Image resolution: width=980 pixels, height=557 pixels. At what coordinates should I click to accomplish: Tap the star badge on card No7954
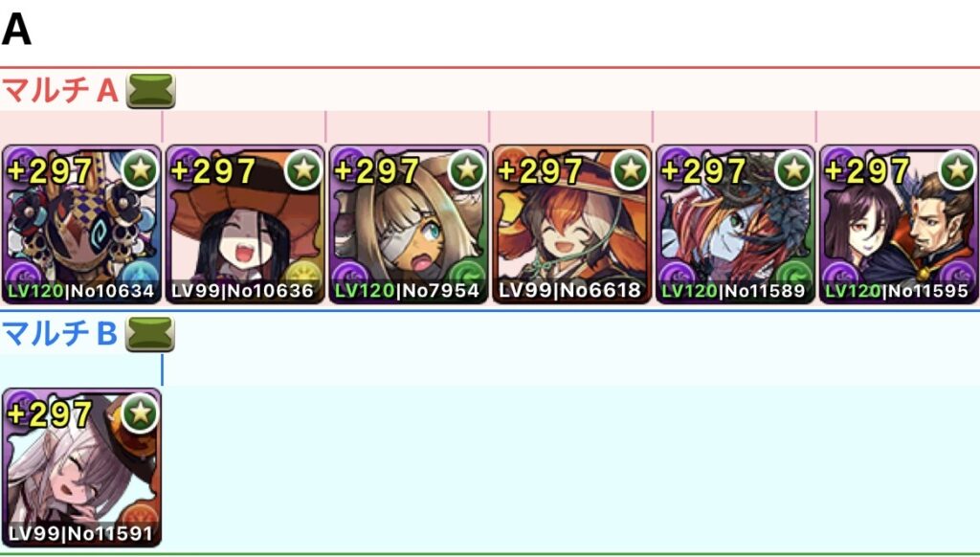click(x=467, y=169)
